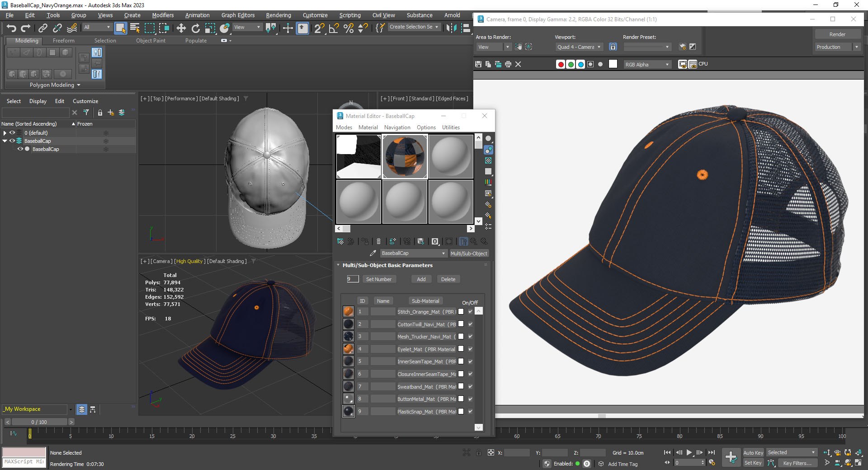Click sample swatch for Mesh_Trucker_Navi_Mat
The height and width of the screenshot is (470, 868).
point(348,336)
